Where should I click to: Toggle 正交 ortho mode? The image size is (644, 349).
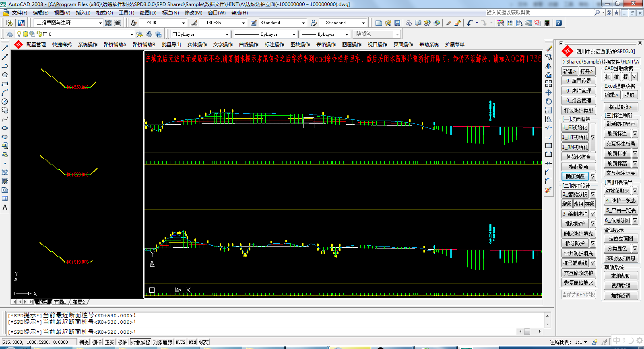click(109, 342)
